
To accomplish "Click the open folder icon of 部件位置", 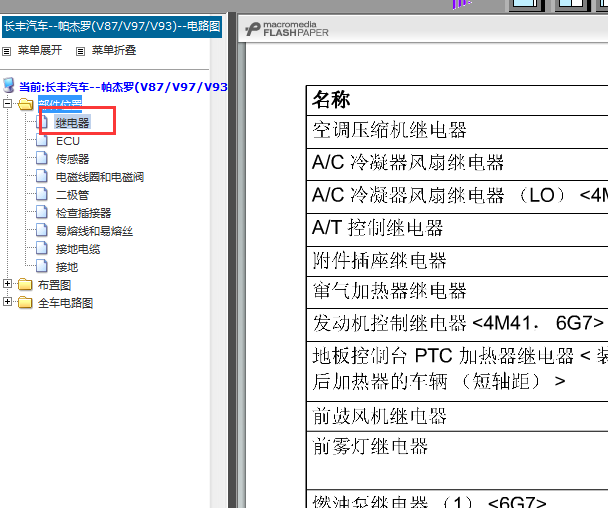I will (x=26, y=104).
